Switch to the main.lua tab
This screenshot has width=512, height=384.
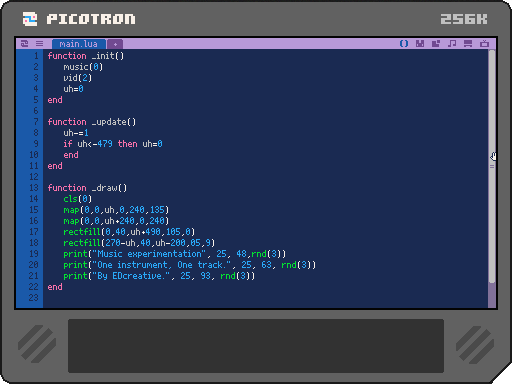click(79, 44)
